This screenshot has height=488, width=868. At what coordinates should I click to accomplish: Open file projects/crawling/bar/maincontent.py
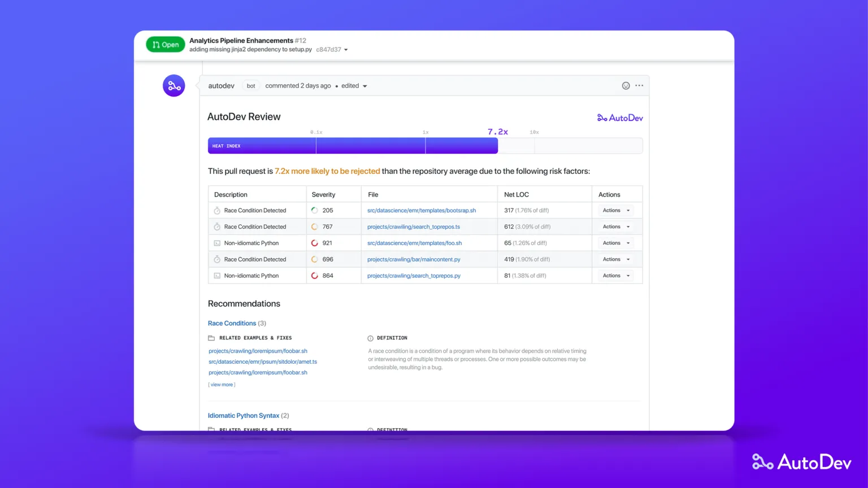tap(414, 259)
